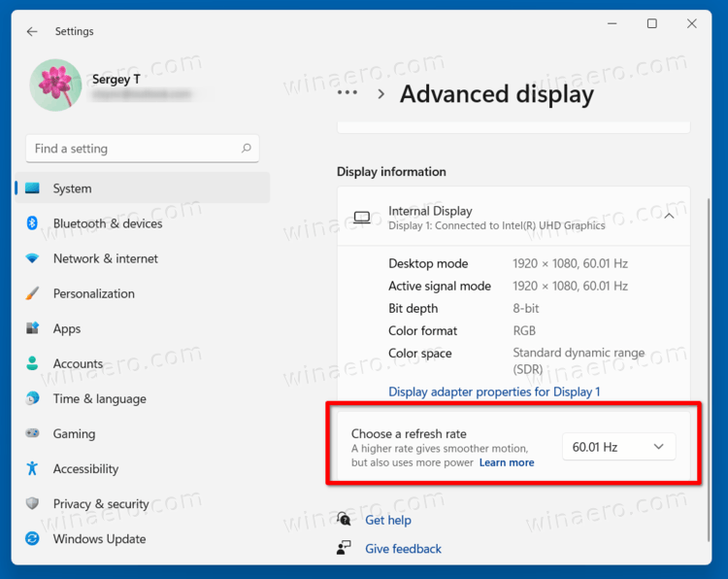Open Network & internet settings

tap(106, 258)
